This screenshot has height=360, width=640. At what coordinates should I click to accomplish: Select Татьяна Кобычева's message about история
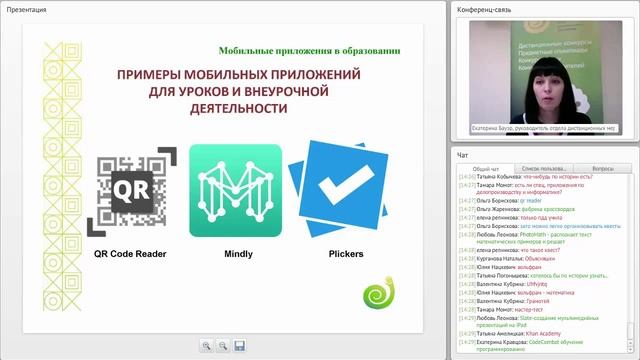point(526,177)
